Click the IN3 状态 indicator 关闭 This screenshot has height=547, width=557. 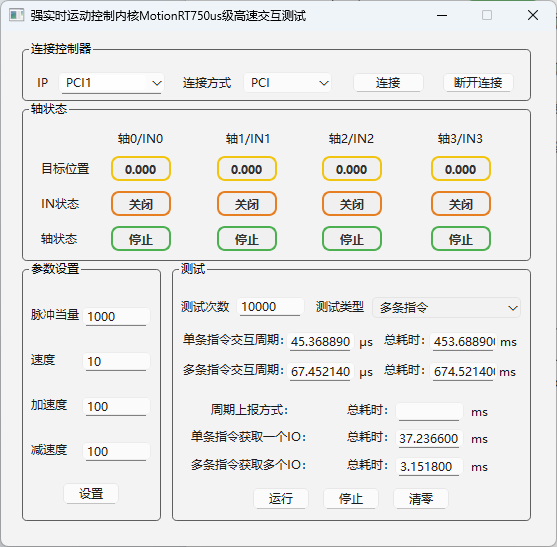tap(461, 204)
